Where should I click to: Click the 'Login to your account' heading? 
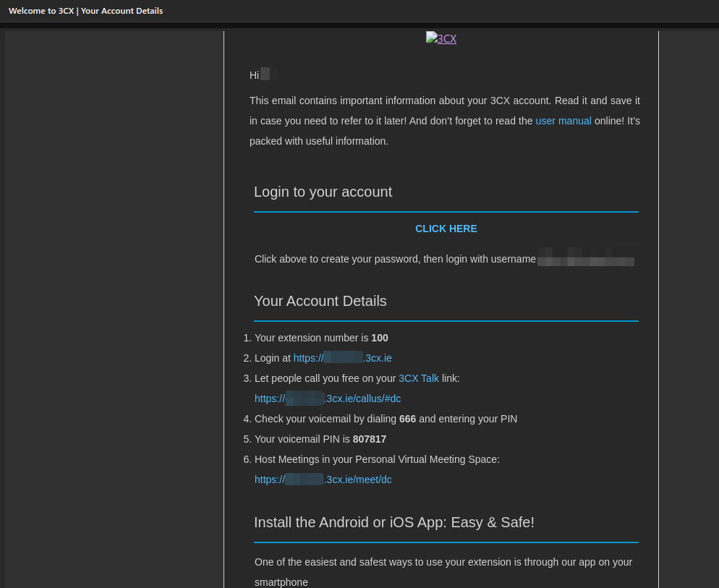[323, 192]
